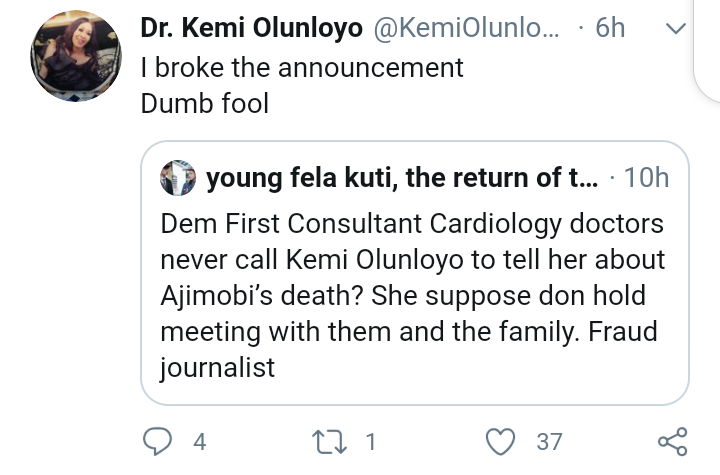The width and height of the screenshot is (720, 475).
Task: Click the Dr. Kemi Olunloyo display name
Action: pyautogui.click(x=251, y=29)
